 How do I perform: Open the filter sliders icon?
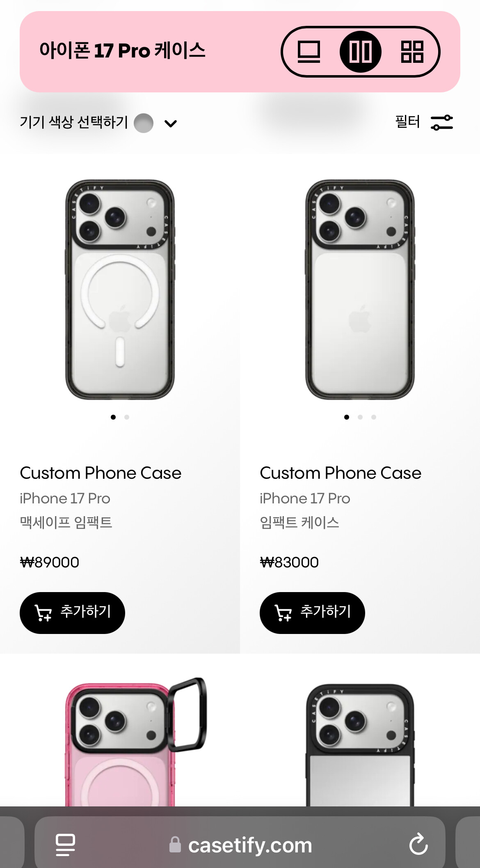441,122
